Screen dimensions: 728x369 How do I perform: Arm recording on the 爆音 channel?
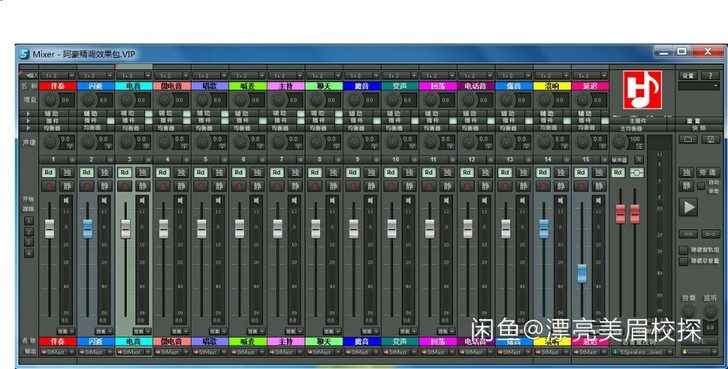[506, 186]
